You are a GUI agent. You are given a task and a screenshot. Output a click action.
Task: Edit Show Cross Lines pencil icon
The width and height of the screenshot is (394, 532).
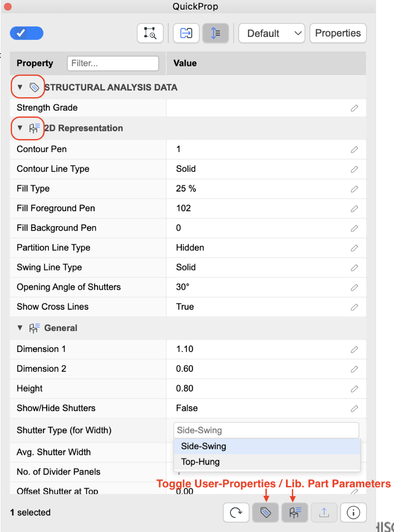click(354, 307)
